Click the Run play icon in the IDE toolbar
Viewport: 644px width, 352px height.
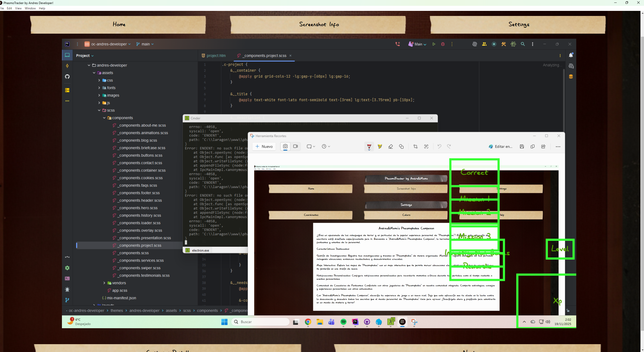click(434, 44)
